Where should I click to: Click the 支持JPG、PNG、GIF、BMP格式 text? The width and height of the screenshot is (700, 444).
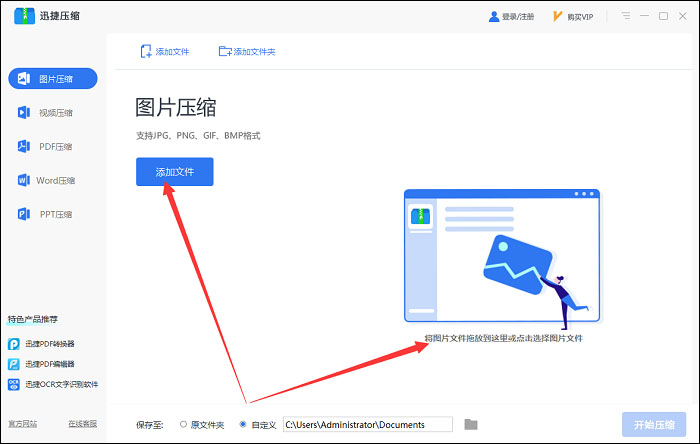pos(198,136)
